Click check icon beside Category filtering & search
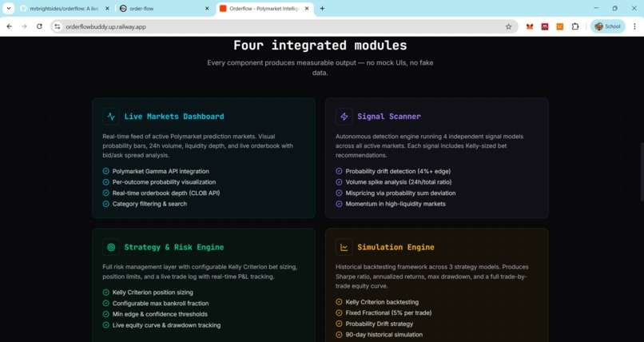Viewport: 644px width, 342px height. point(106,204)
